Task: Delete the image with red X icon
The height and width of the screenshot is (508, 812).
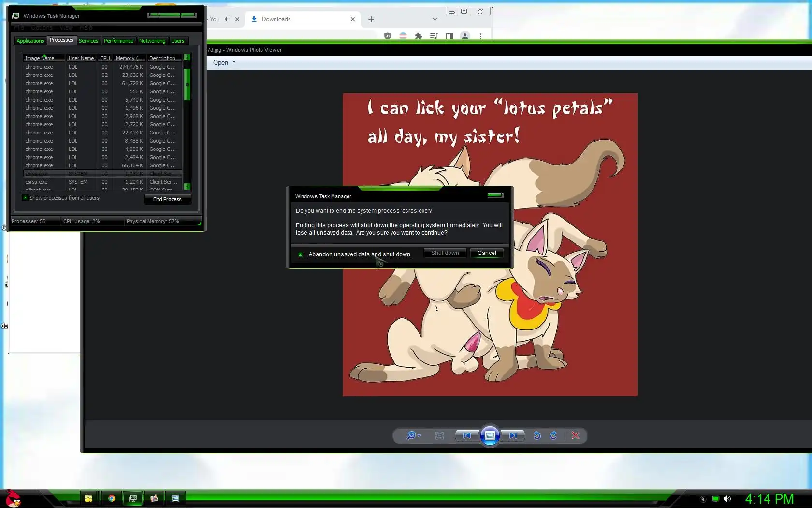Action: (575, 435)
